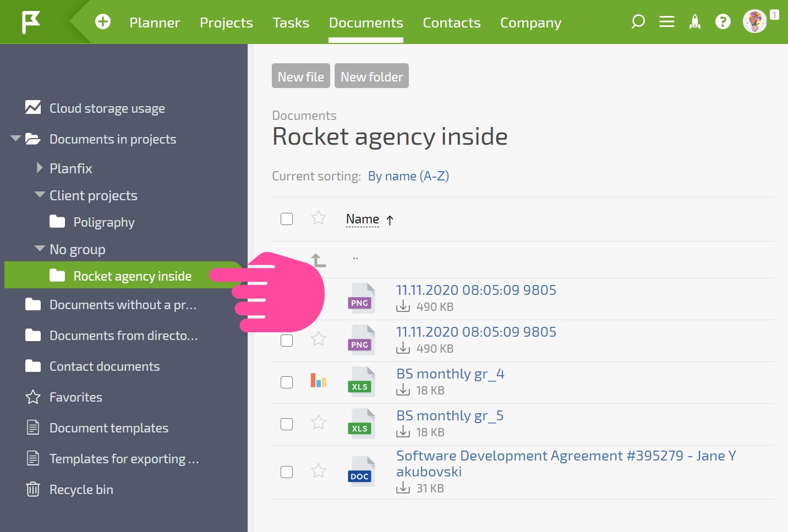Star the second 11.11.2020 PNG file

click(x=319, y=339)
